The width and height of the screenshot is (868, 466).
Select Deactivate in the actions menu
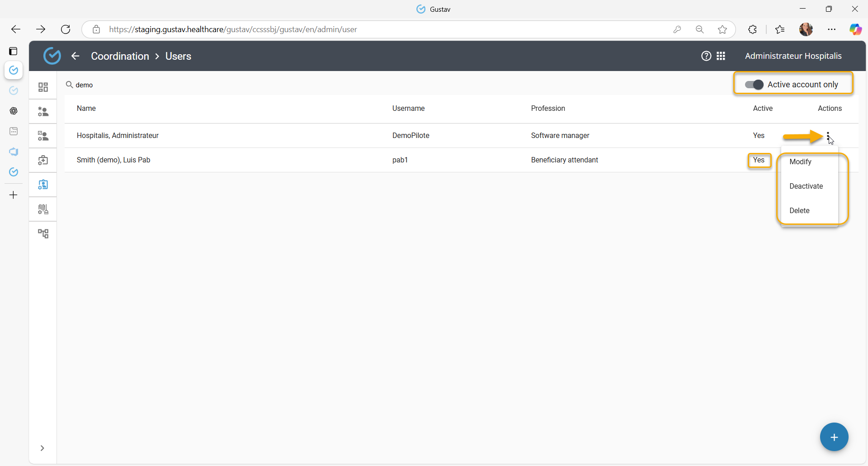[x=806, y=186]
